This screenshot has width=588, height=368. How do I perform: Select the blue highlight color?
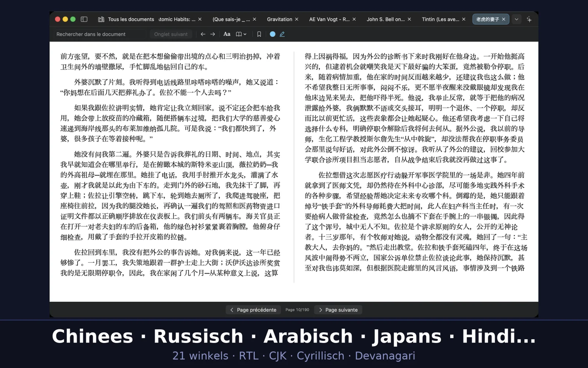point(273,34)
